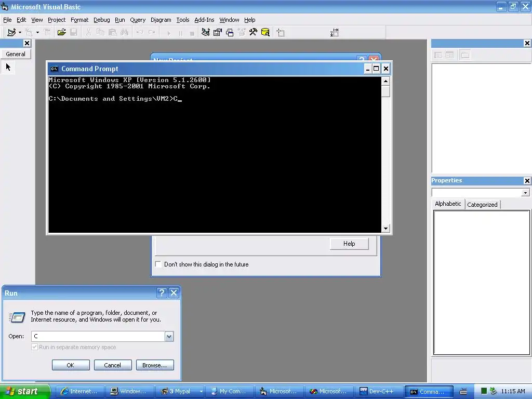Click the Cut scissors icon
532x399 pixels.
point(88,33)
